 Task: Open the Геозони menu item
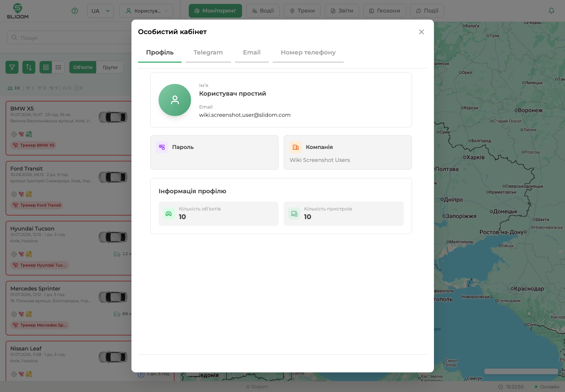(385, 11)
